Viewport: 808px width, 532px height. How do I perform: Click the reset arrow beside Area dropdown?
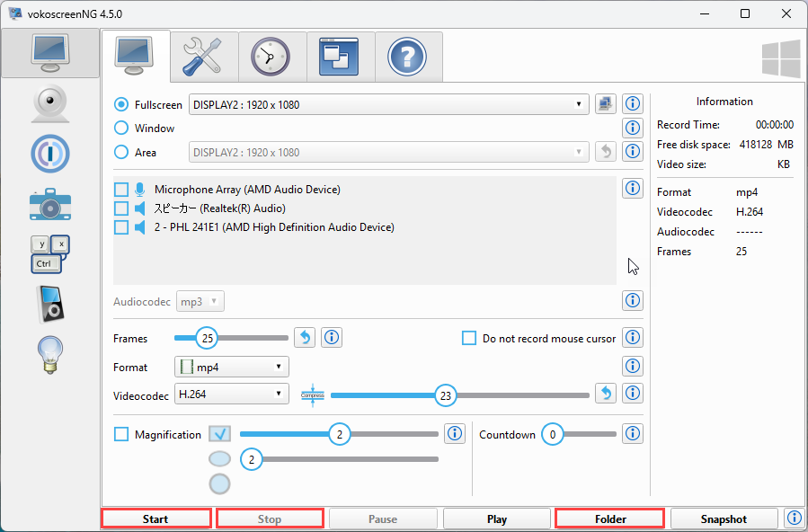tap(606, 152)
